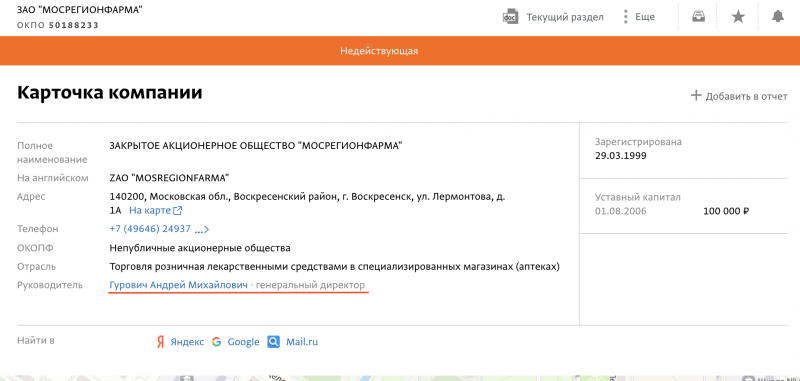This screenshot has width=800, height=381.
Task: Click Текущий раздел label
Action: 565,17
